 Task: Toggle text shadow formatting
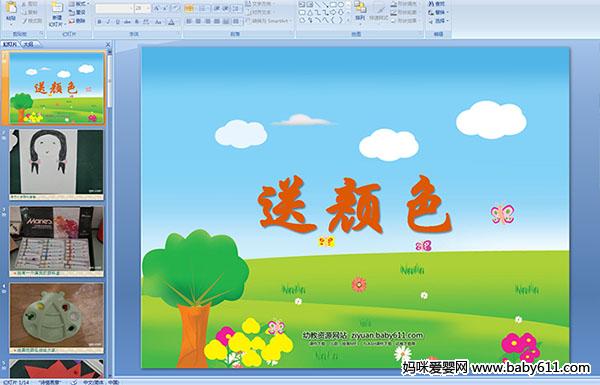tap(137, 22)
